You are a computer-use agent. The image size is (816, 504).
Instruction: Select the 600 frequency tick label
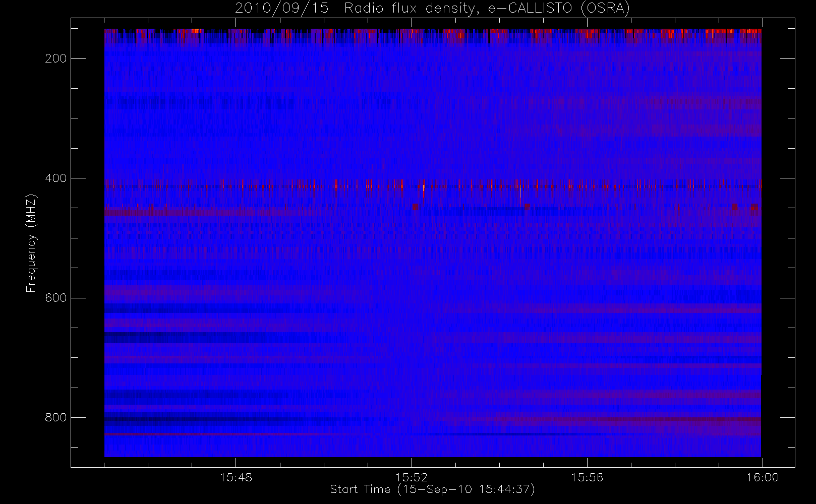pos(55,298)
